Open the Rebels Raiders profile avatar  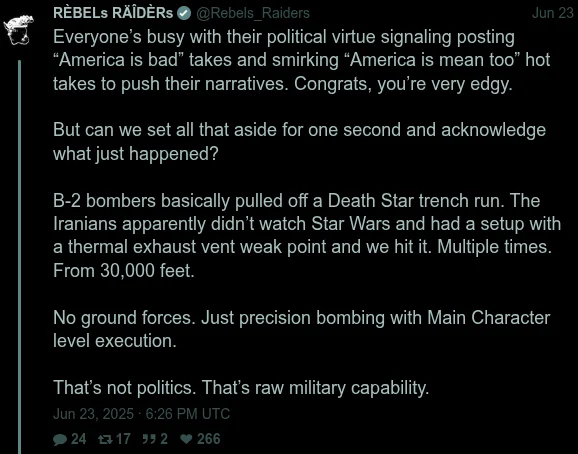click(x=18, y=30)
